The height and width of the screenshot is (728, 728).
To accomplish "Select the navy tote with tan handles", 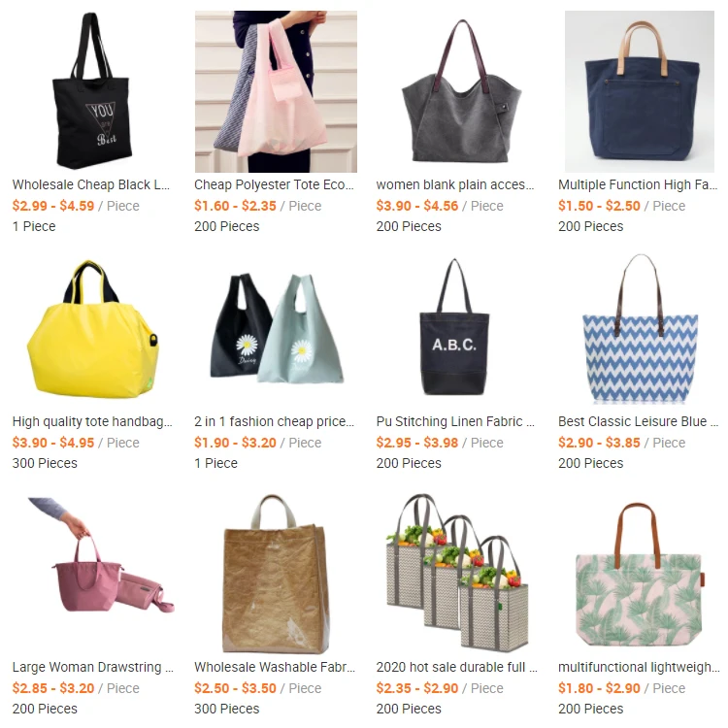I will point(640,91).
